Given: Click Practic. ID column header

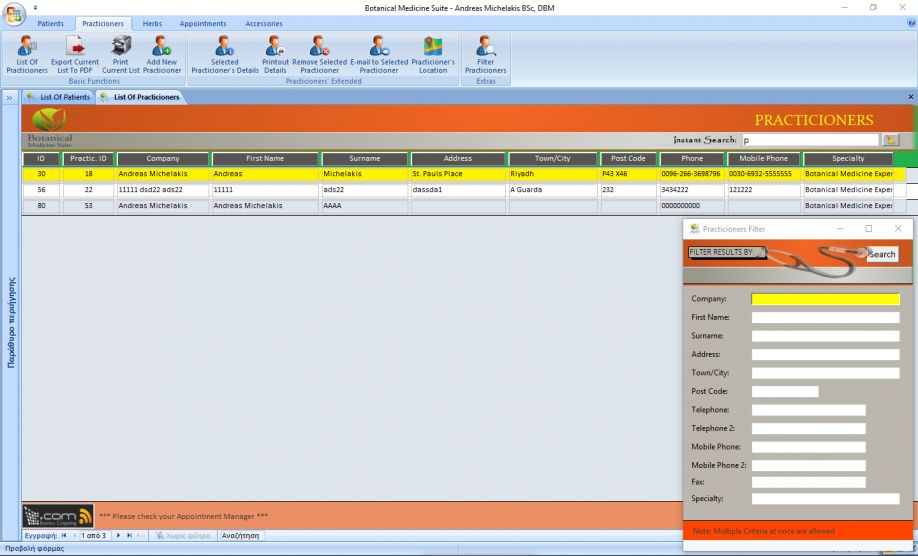Looking at the screenshot, I should [88, 159].
